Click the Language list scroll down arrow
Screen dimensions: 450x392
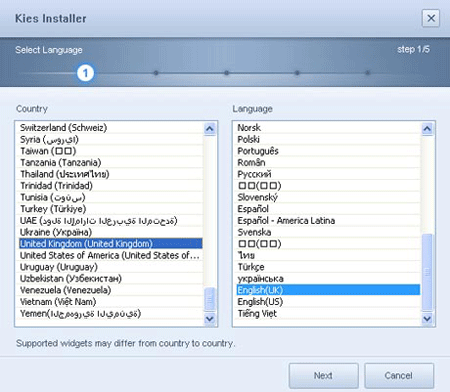coord(427,319)
